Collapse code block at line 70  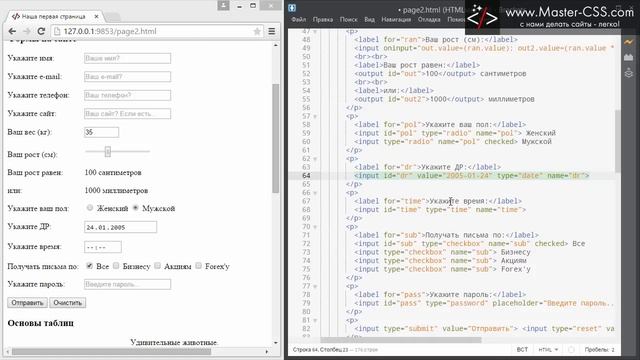[x=315, y=227]
